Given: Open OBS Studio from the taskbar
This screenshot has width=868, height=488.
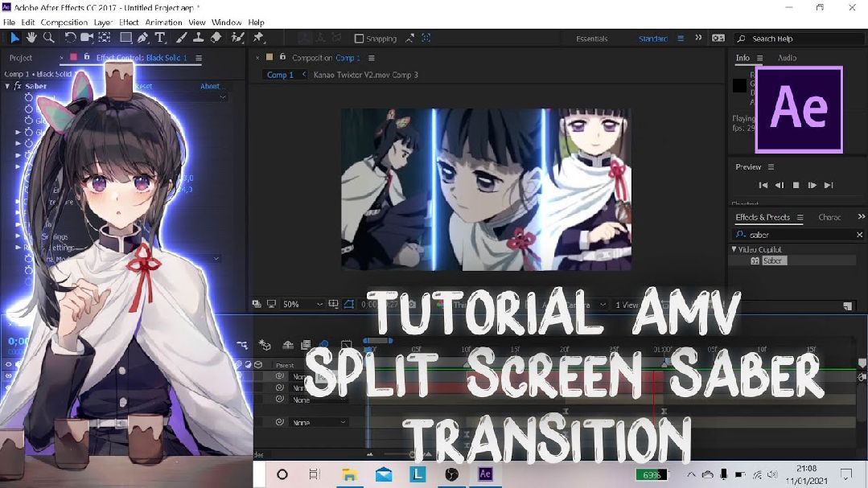Looking at the screenshot, I should click(x=452, y=474).
